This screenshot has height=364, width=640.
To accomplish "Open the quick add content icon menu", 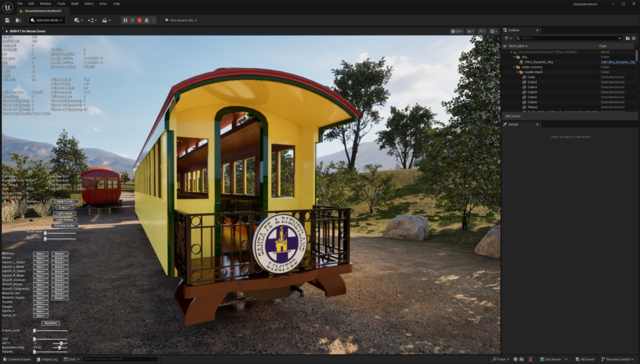I will (78, 20).
